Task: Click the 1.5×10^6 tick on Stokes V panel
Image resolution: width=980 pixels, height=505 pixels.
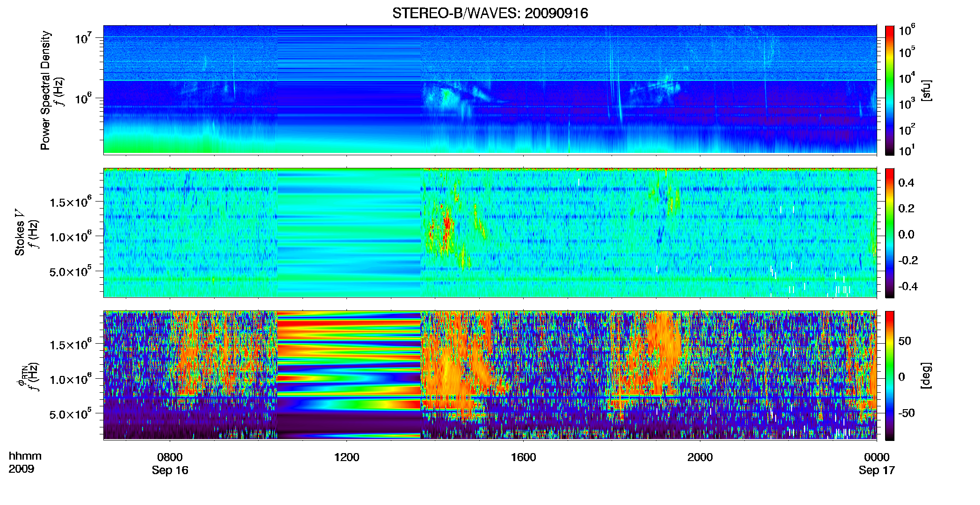Action: 70,202
